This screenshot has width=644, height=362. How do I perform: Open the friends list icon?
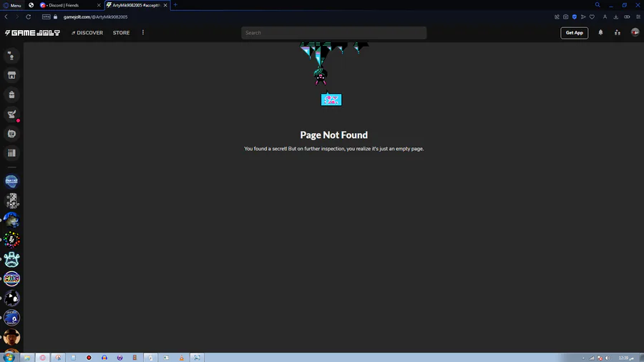618,32
